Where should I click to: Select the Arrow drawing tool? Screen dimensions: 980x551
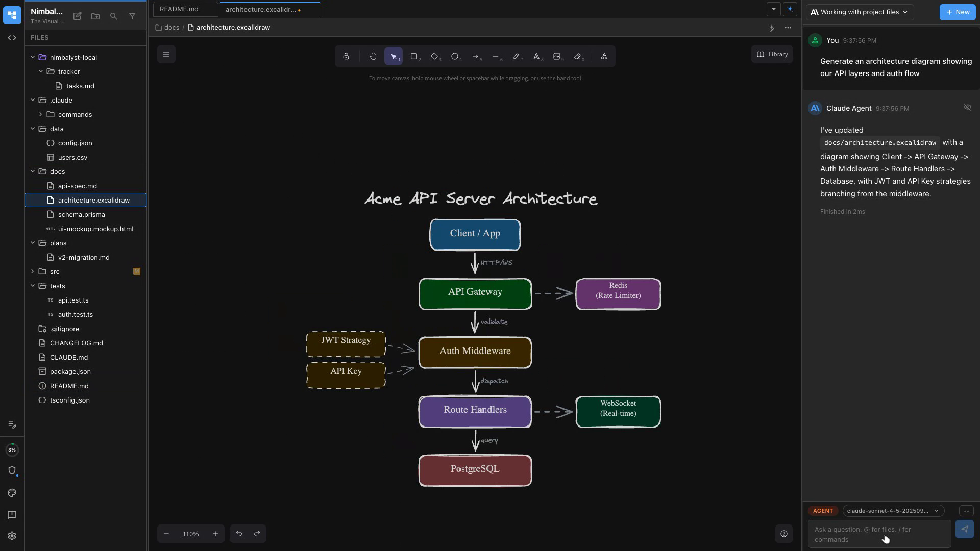(475, 56)
